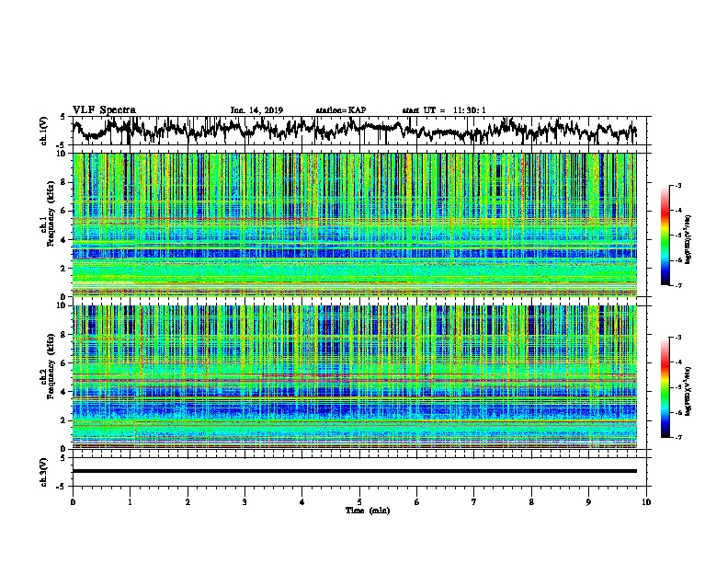Click the ch.2 PSD color scale bar
The image size is (728, 563).
(665, 387)
